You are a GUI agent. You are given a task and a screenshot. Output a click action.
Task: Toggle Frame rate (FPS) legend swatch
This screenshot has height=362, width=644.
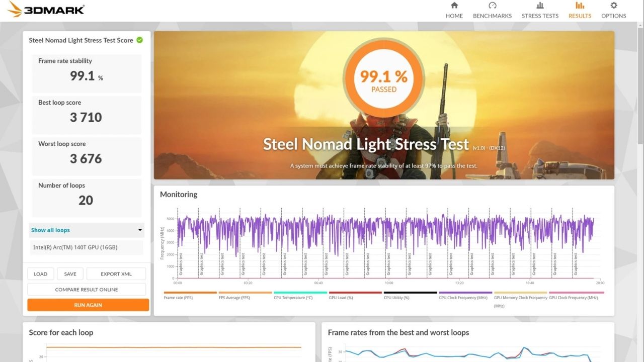point(190,293)
